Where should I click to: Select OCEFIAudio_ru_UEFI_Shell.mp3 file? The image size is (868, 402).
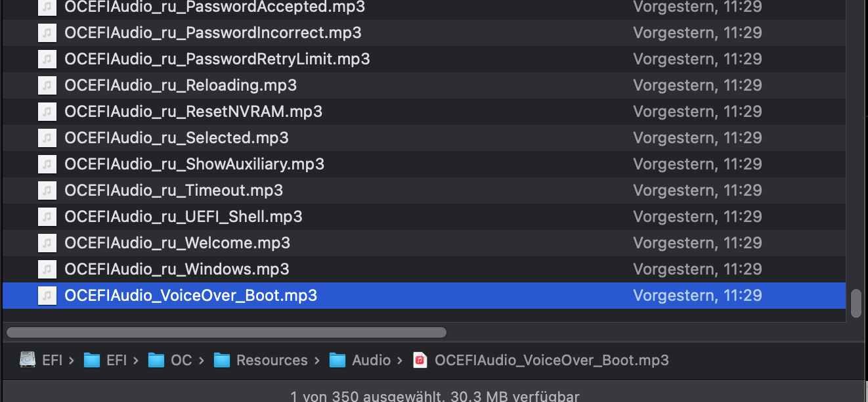[183, 217]
